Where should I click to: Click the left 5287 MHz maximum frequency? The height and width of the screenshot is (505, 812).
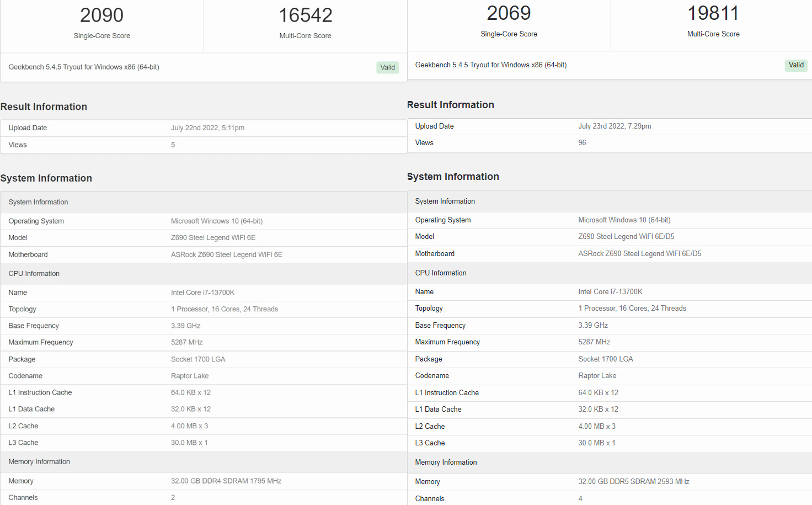tap(187, 343)
